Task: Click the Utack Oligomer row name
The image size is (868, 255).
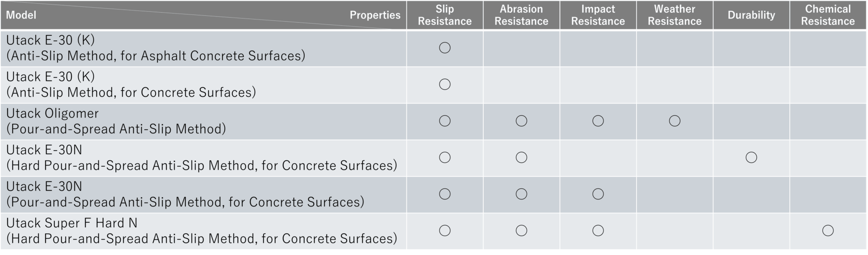Action: (52, 113)
